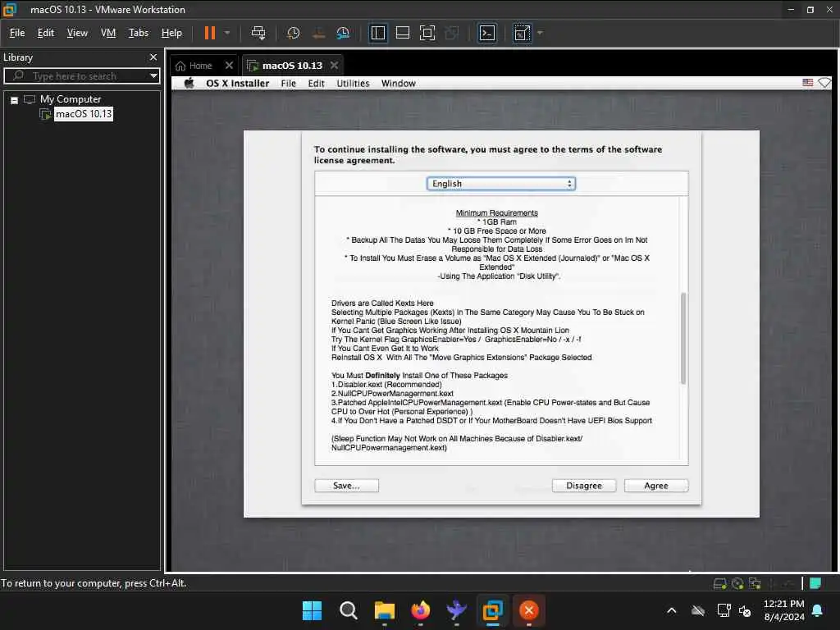Screen dimensions: 840x630
Task: Close the macOS 10.13 tab
Action: pos(335,66)
